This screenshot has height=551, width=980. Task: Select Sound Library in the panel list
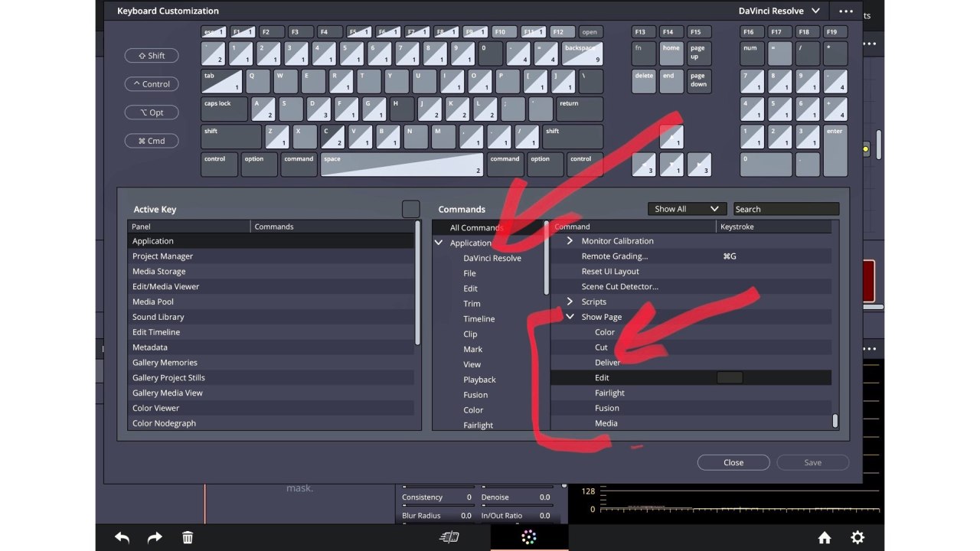[x=271, y=317]
